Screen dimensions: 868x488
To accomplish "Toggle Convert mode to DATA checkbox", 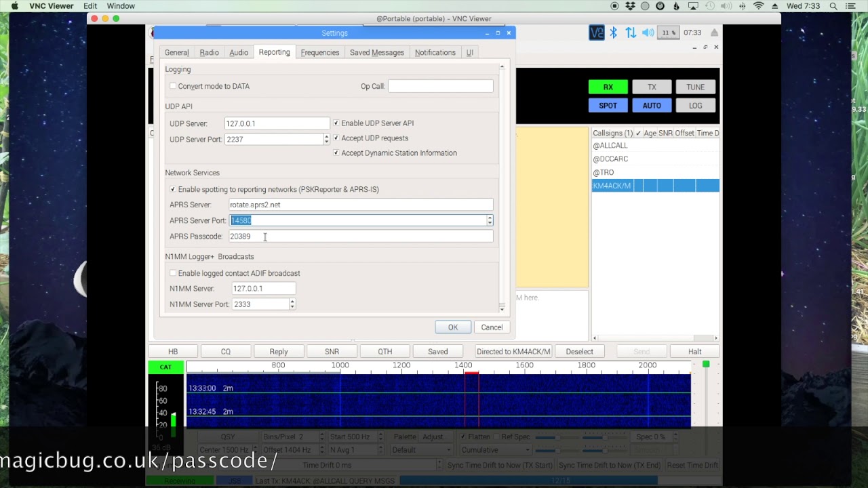I will 173,86.
